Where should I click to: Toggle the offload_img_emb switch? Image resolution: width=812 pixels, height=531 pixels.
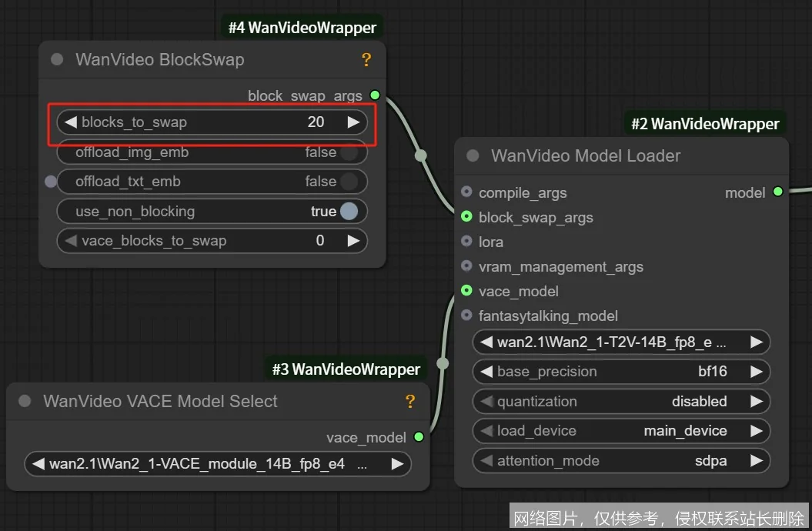(x=349, y=152)
